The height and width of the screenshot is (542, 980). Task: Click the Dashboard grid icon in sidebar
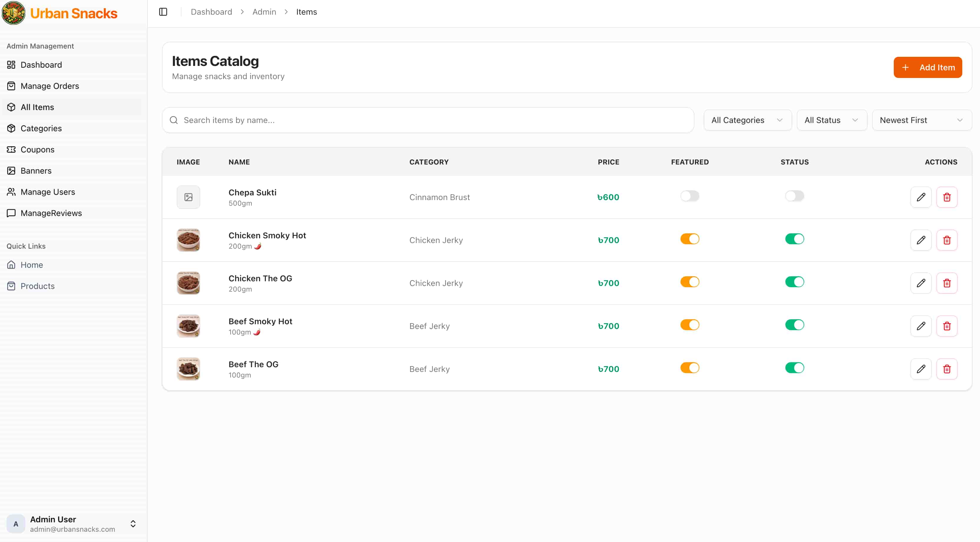click(x=11, y=65)
